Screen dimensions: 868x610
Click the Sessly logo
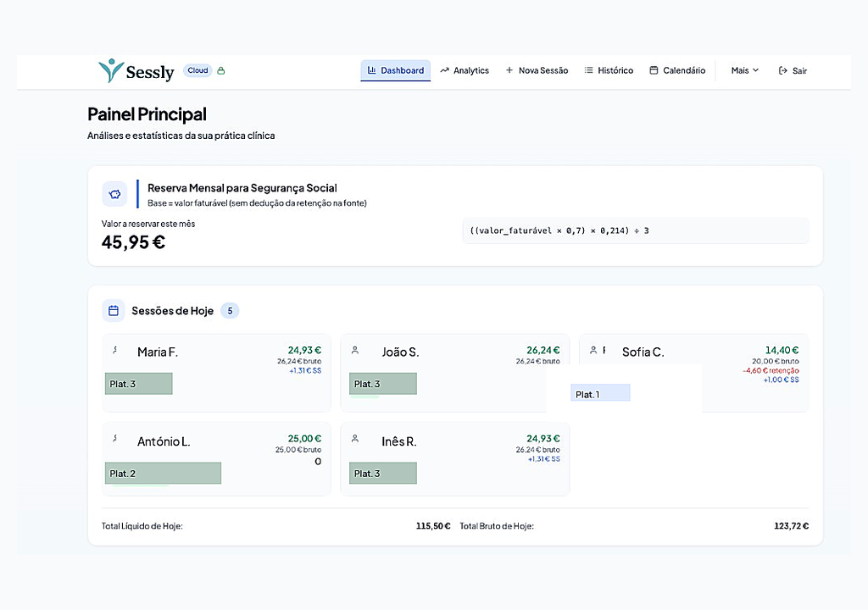pos(136,71)
